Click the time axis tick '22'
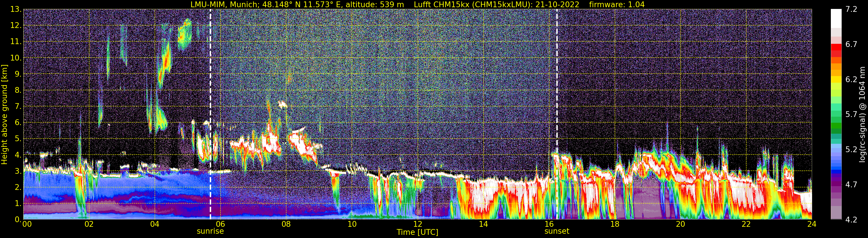This screenshot has height=238, width=868. pos(746,224)
